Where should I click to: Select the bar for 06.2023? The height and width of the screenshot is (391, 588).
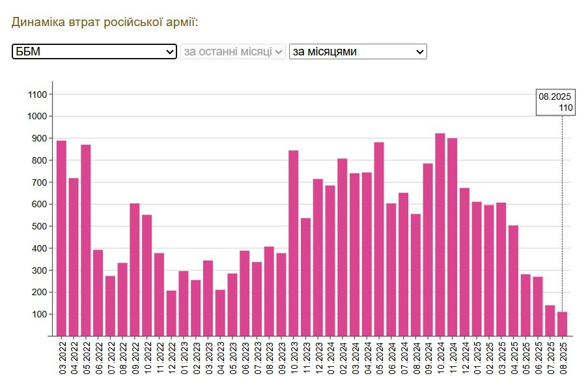click(245, 293)
